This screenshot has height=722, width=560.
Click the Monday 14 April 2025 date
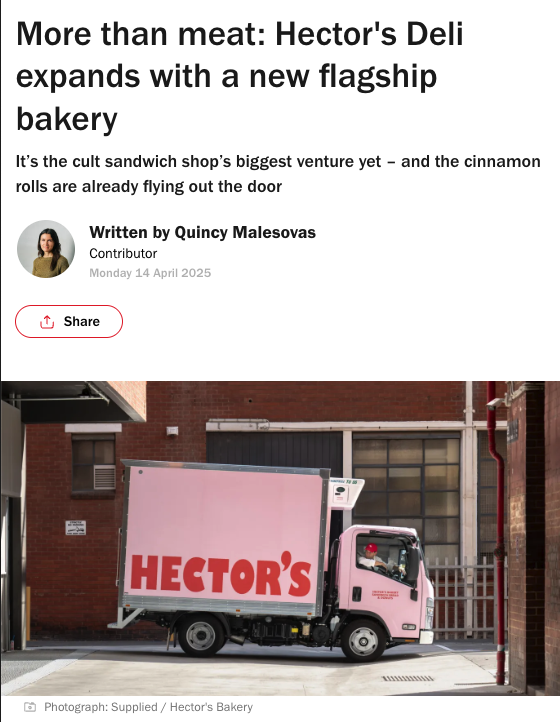coord(150,273)
